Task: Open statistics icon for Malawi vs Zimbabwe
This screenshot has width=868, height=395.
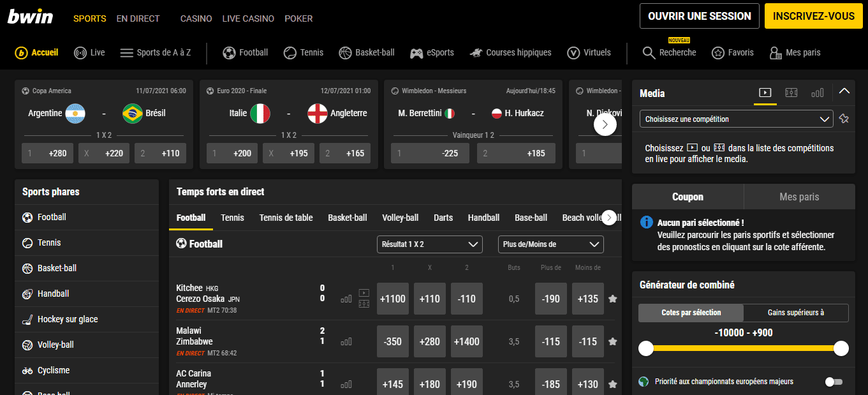Action: click(x=346, y=342)
